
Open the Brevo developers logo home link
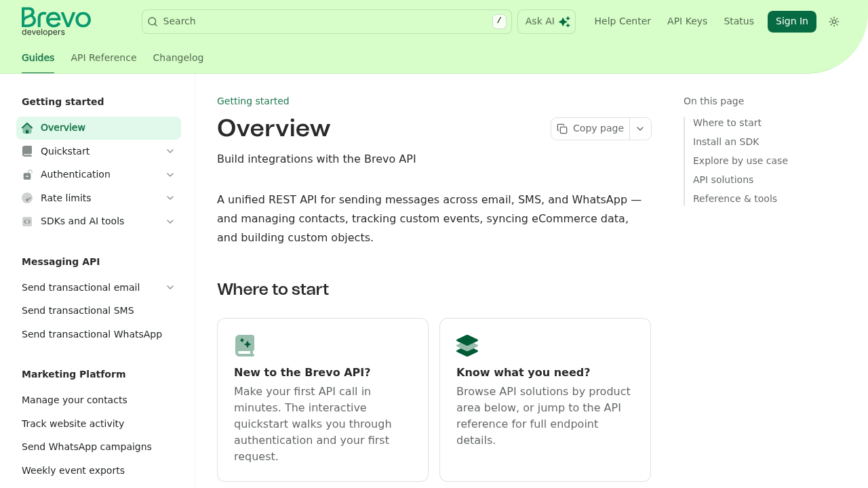click(x=56, y=22)
